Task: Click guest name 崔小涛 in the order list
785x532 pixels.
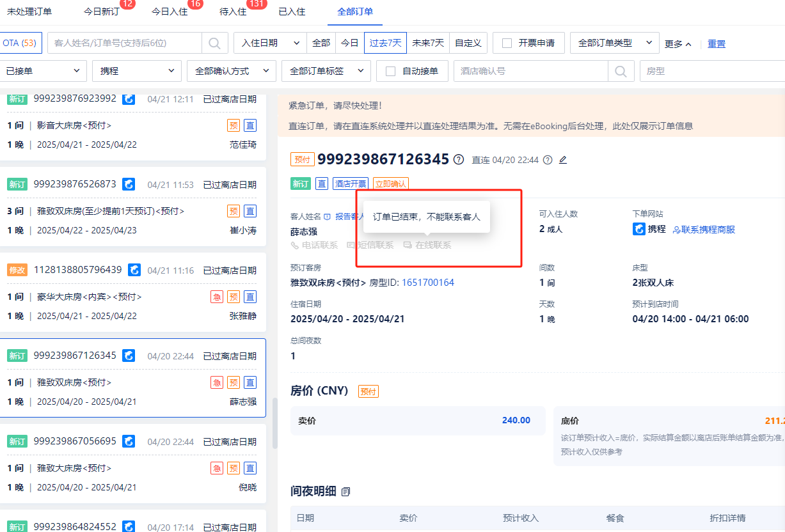Action: coord(243,230)
